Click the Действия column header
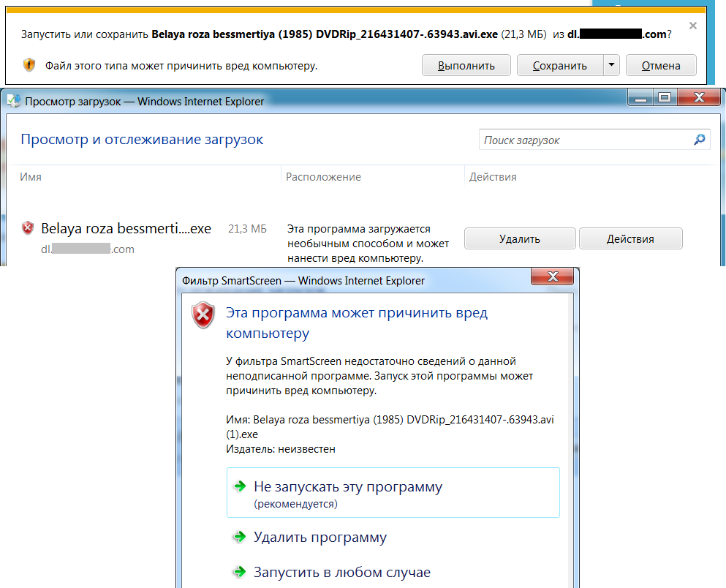 (493, 177)
